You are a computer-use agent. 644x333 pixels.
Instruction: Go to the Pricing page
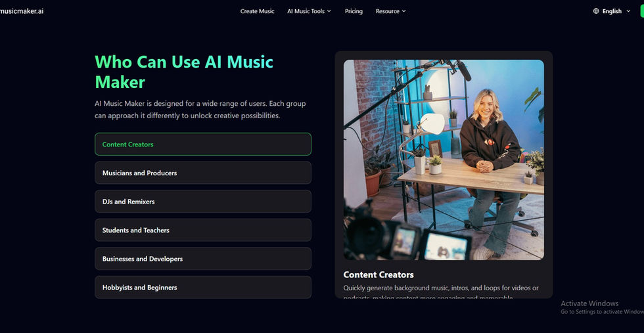(x=354, y=11)
